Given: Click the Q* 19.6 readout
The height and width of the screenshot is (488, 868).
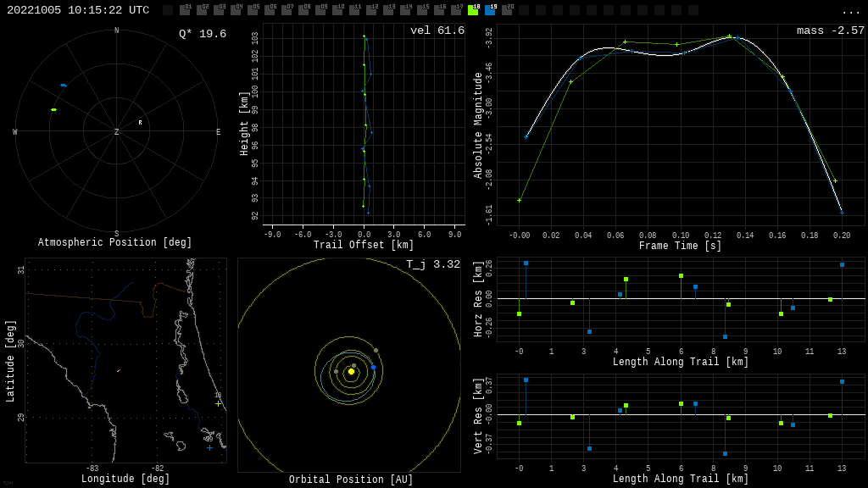Looking at the screenshot, I should tap(202, 34).
